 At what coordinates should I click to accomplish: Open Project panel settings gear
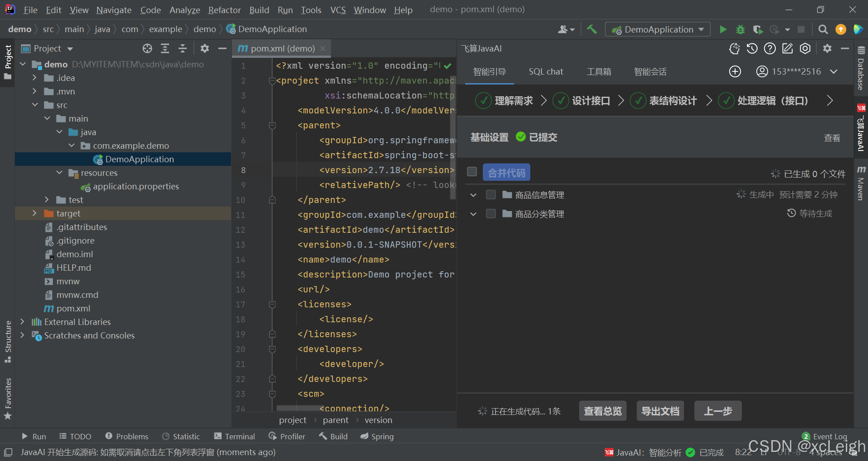coord(205,48)
